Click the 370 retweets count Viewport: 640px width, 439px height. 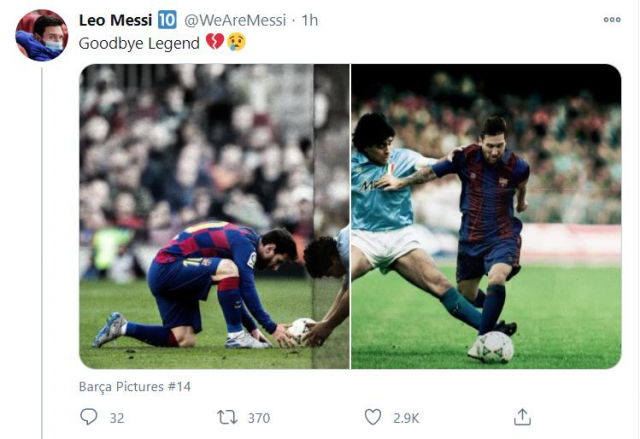coord(258,418)
